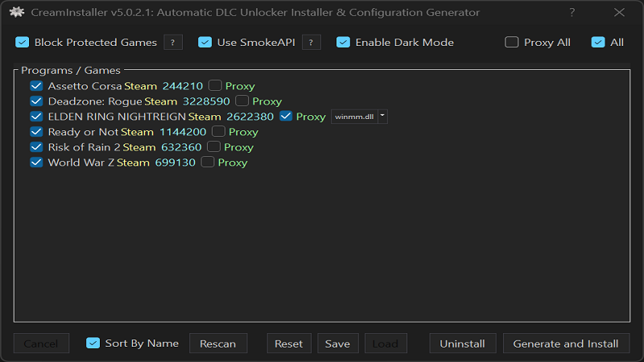Enable Proxy for Risk of Rain 2

pos(213,146)
